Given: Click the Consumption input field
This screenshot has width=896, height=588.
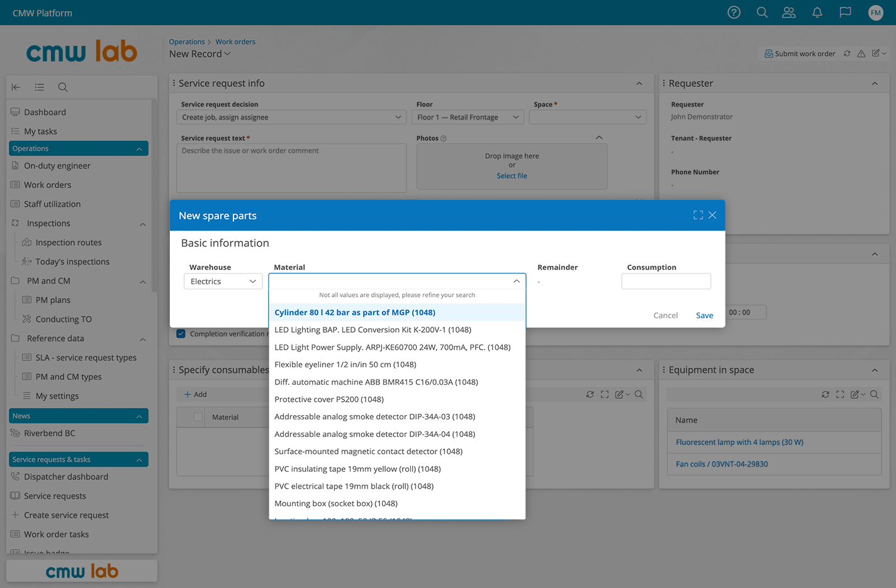Looking at the screenshot, I should [666, 281].
